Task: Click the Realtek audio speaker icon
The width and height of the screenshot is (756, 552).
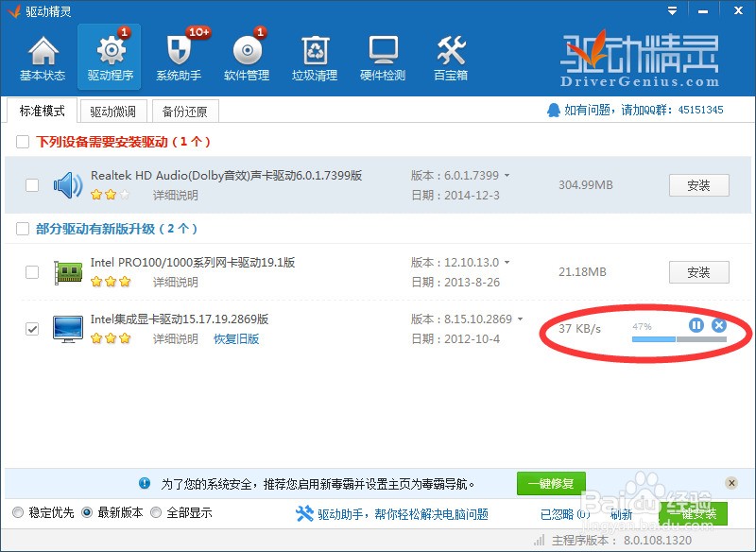Action: click(68, 185)
